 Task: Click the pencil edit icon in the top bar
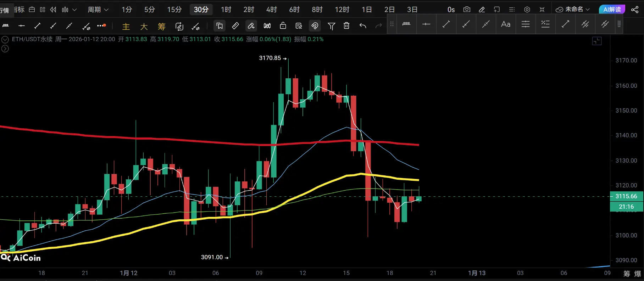tap(482, 10)
